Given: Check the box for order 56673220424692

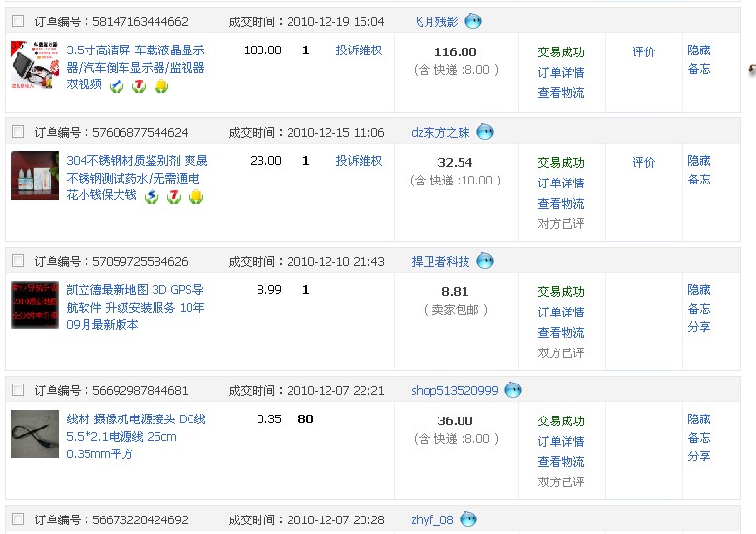Looking at the screenshot, I should (17, 519).
